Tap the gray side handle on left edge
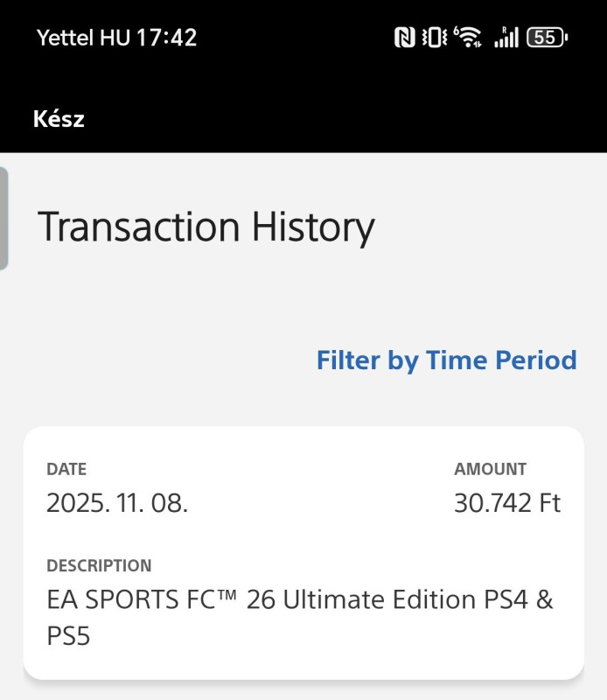Image resolution: width=607 pixels, height=700 pixels. pos(3,218)
